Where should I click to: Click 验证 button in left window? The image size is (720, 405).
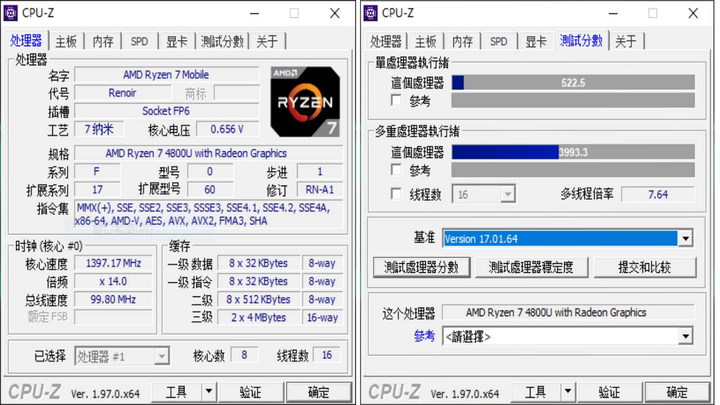[251, 392]
